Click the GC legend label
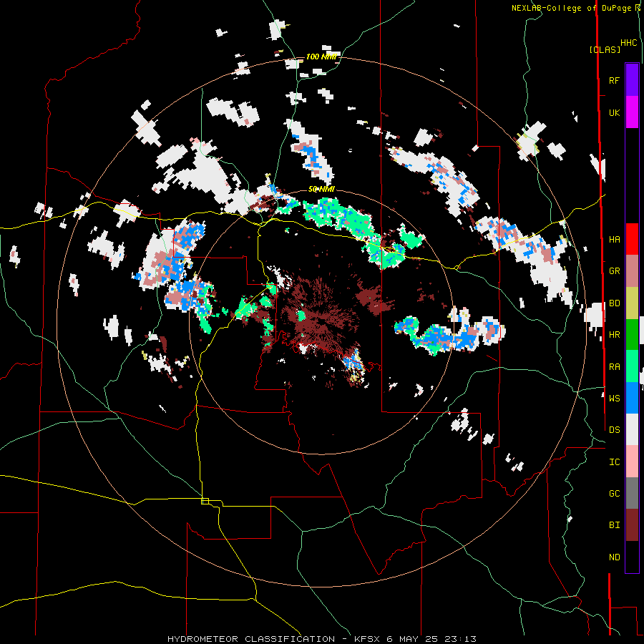 (x=614, y=493)
